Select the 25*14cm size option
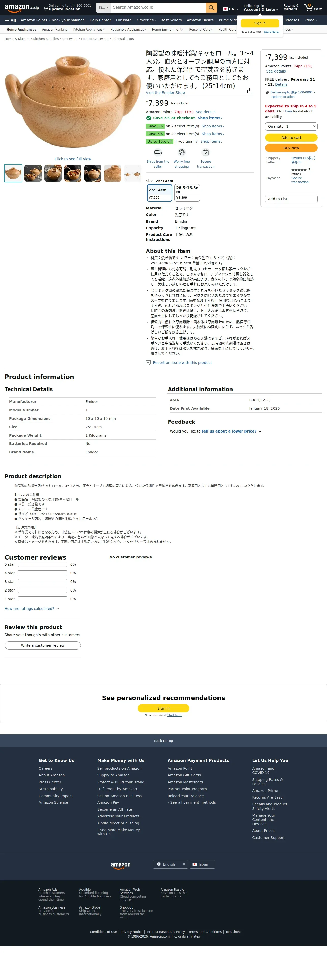Screen dimensions: 327x980 160,193
